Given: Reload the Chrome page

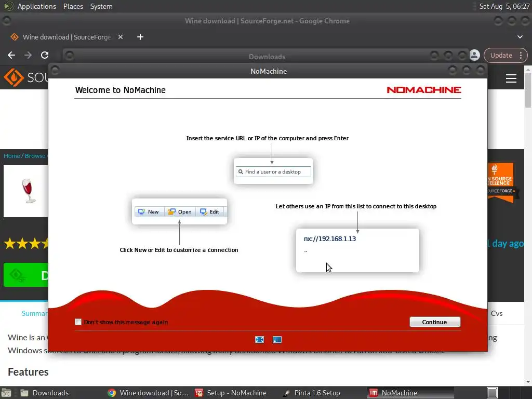Looking at the screenshot, I should (x=45, y=55).
